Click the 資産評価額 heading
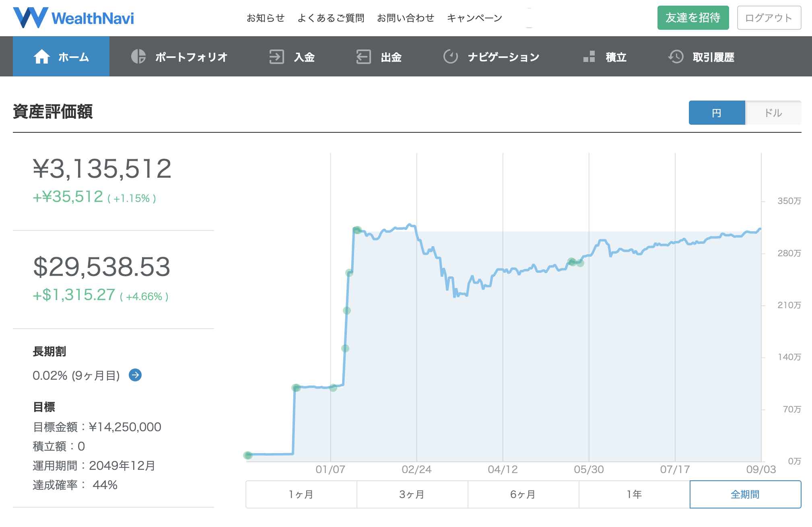Screen dimensions: 812x527 coord(53,111)
